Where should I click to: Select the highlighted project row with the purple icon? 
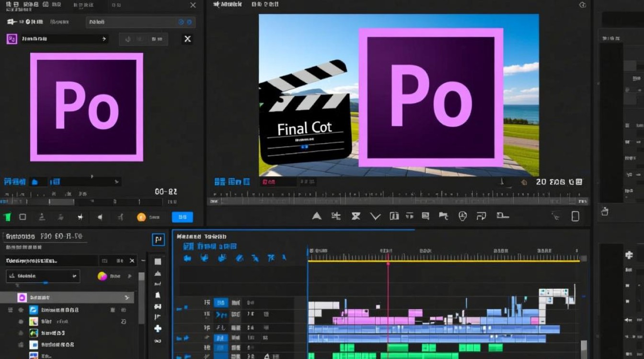click(67, 298)
